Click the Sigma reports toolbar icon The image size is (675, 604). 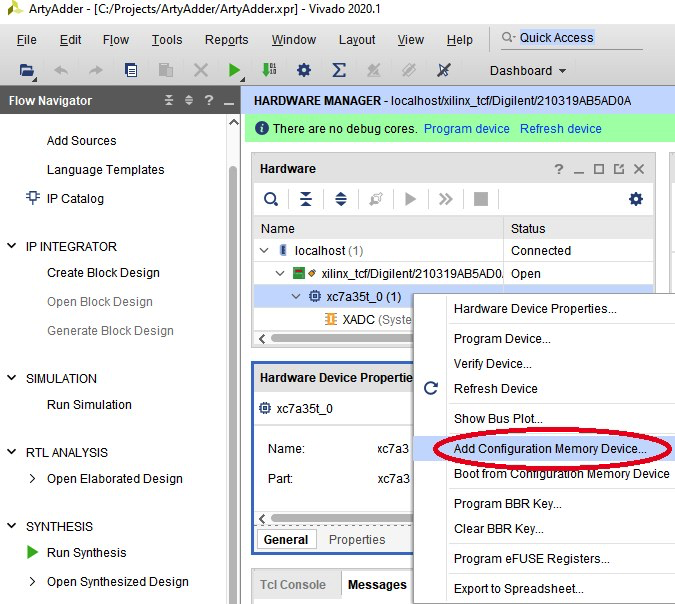339,71
